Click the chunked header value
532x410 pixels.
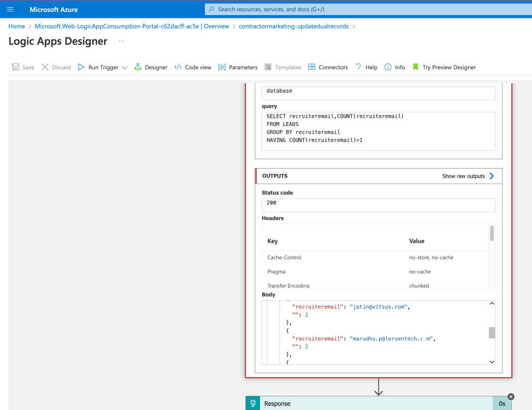(x=419, y=286)
